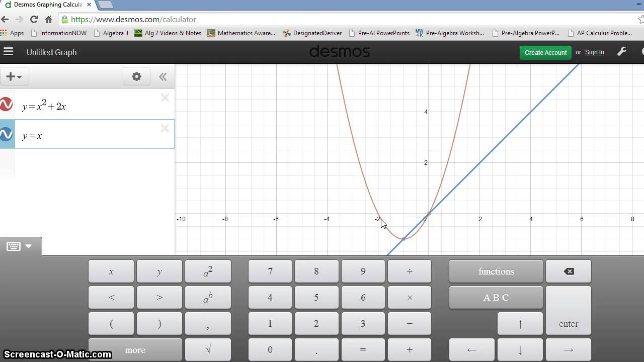Tap the 6 key
Screen dimensions: 644x362
point(363,298)
